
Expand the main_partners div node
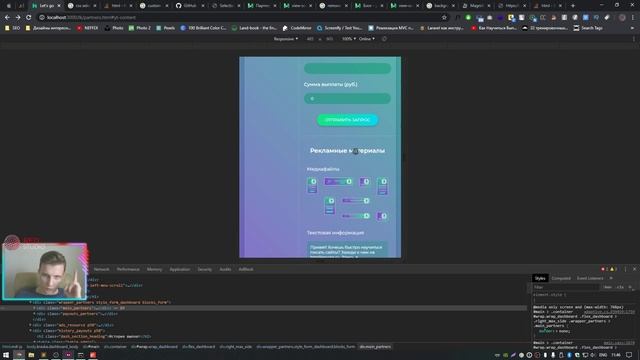[x=34, y=308]
